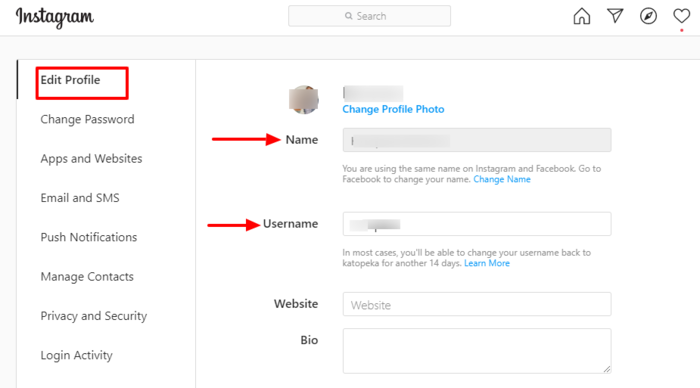The height and width of the screenshot is (388, 700).
Task: Switch to Change Password section
Action: 87,119
